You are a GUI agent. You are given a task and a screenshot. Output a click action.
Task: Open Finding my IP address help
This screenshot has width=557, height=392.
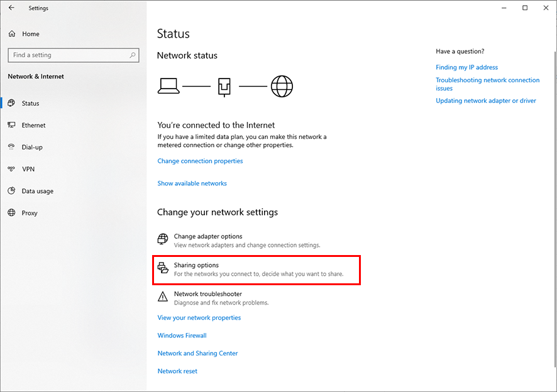coord(466,67)
